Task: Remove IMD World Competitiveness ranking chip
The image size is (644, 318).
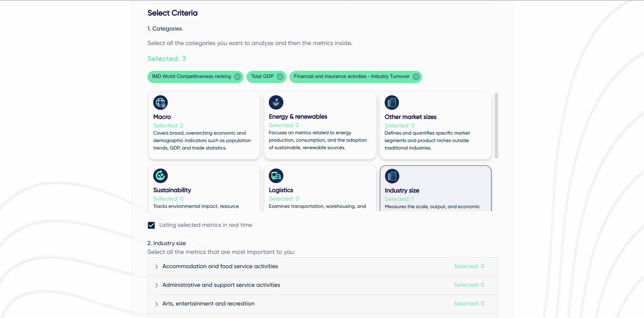Action: click(x=238, y=77)
